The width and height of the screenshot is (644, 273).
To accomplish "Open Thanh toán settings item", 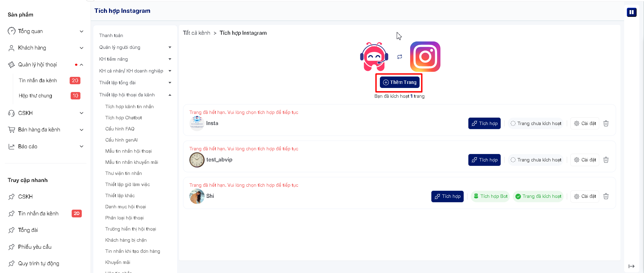I will 111,35.
